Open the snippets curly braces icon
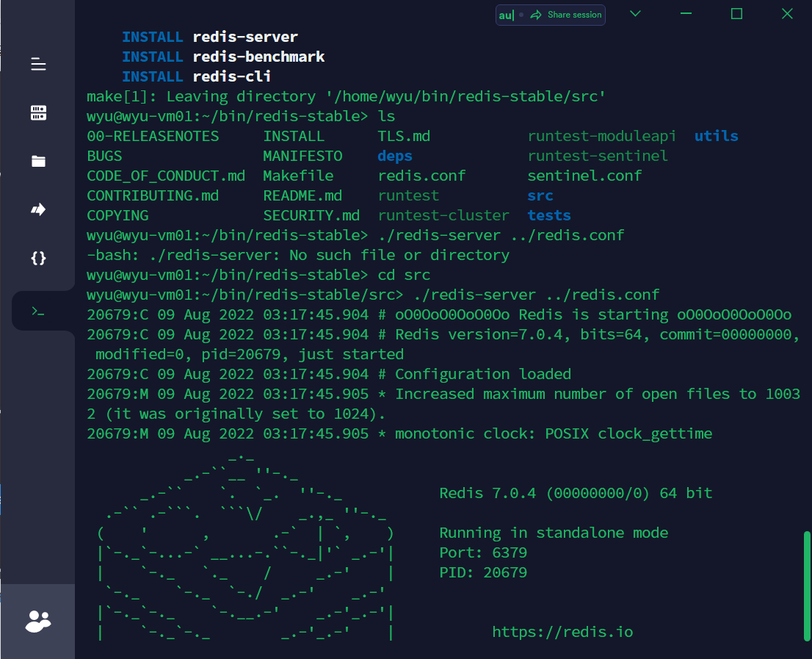Image resolution: width=812 pixels, height=659 pixels. [38, 258]
